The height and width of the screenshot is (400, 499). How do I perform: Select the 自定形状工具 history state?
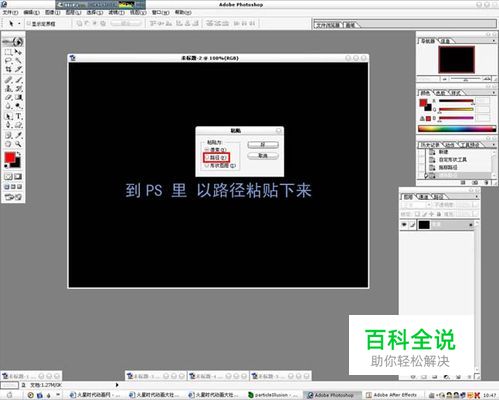click(x=452, y=160)
